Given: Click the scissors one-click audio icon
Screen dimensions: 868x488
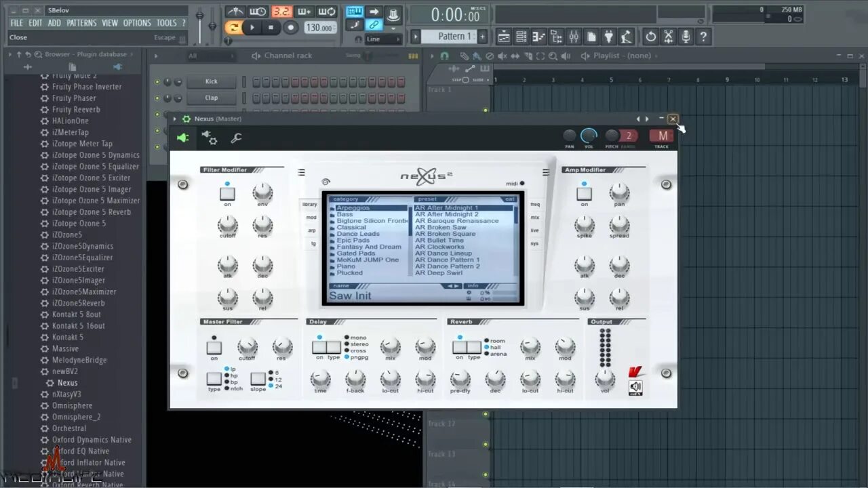Looking at the screenshot, I should coord(669,37).
